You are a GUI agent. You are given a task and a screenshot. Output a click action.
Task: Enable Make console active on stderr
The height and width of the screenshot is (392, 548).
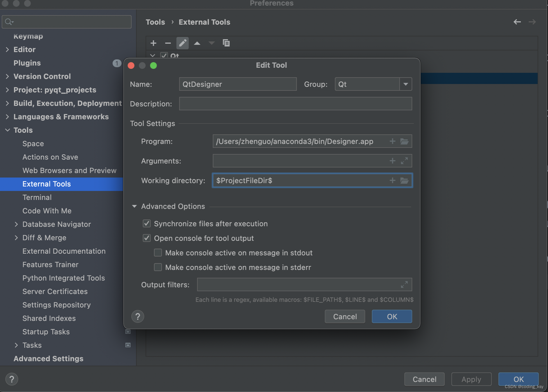coord(158,267)
